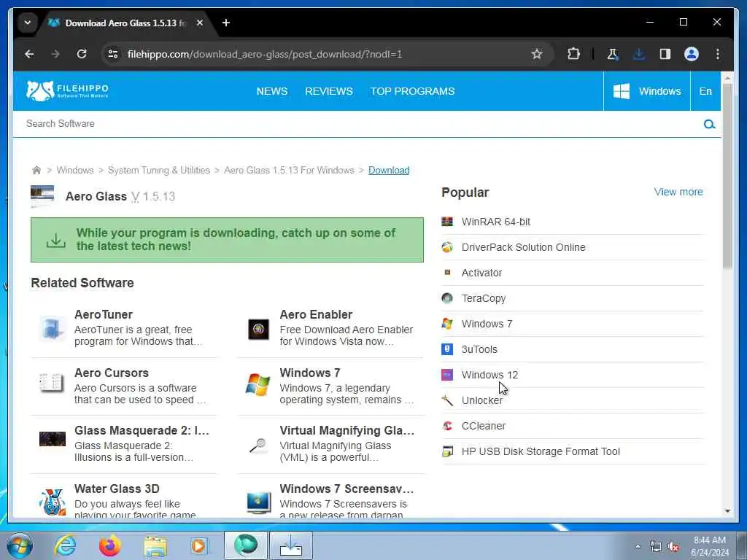Screen dimensions: 747x560
Task: Open a new browser tab
Action: [x=226, y=23]
